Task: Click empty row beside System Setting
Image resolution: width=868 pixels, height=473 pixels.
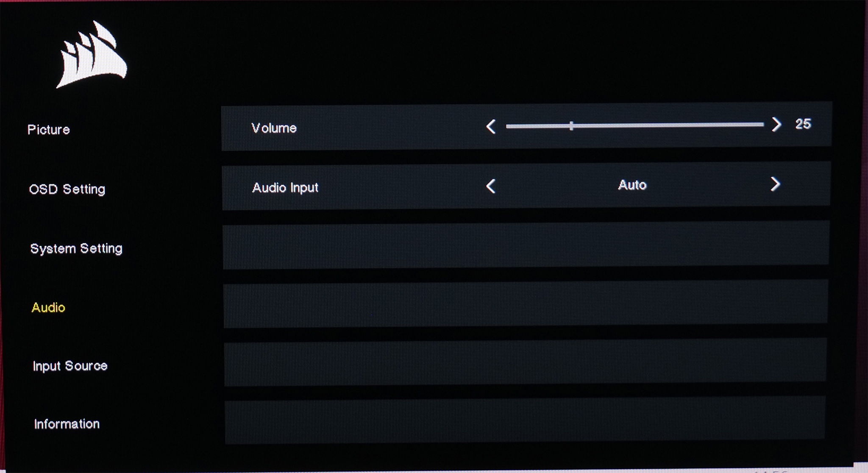Action: coord(526,245)
